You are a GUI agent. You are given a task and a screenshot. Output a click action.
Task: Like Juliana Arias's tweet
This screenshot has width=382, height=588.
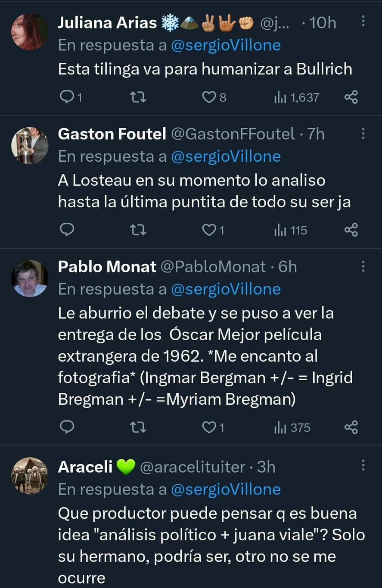coord(209,98)
